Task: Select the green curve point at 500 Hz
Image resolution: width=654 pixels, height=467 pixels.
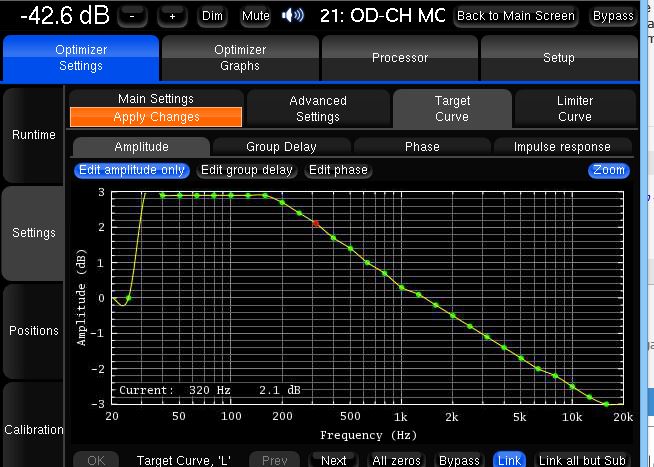Action: tap(350, 249)
